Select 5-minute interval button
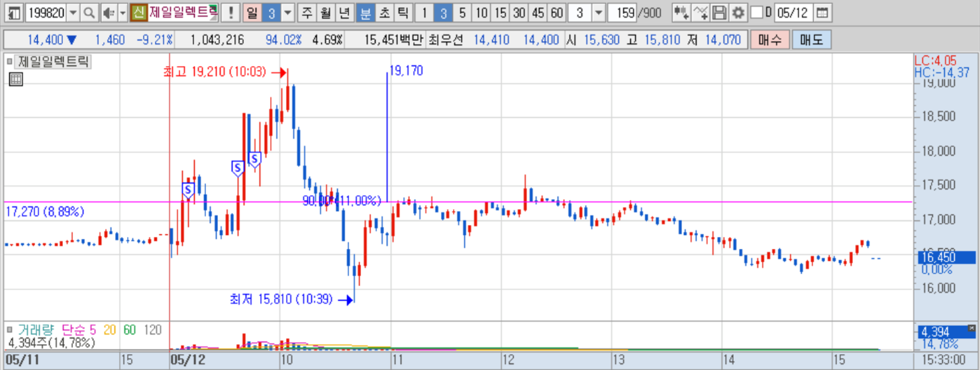This screenshot has height=370, width=980. 462,13
